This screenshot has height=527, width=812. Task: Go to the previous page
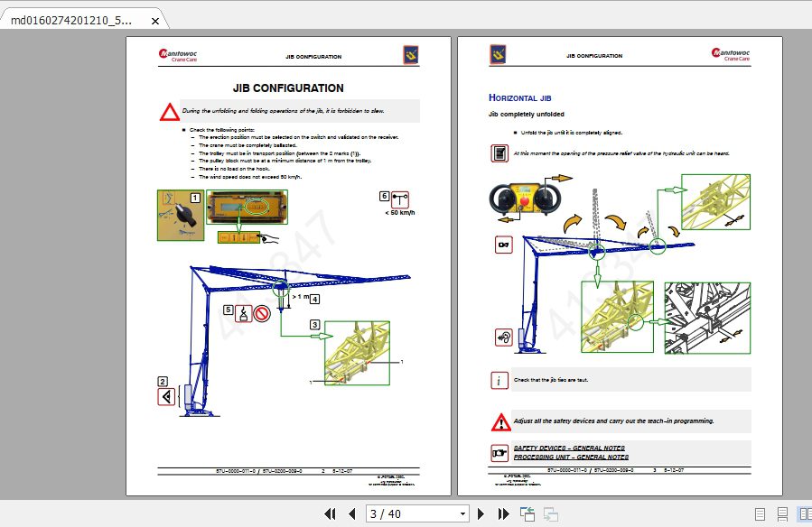pyautogui.click(x=351, y=513)
